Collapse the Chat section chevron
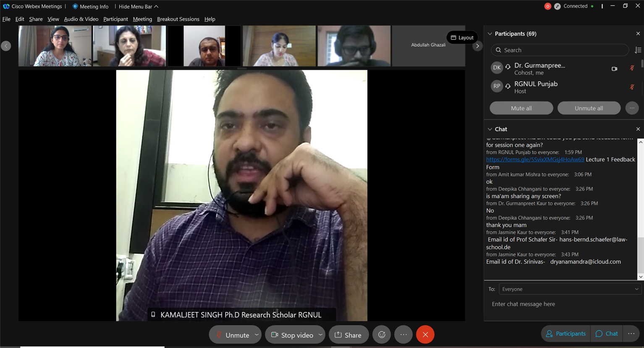644x348 pixels. point(490,129)
